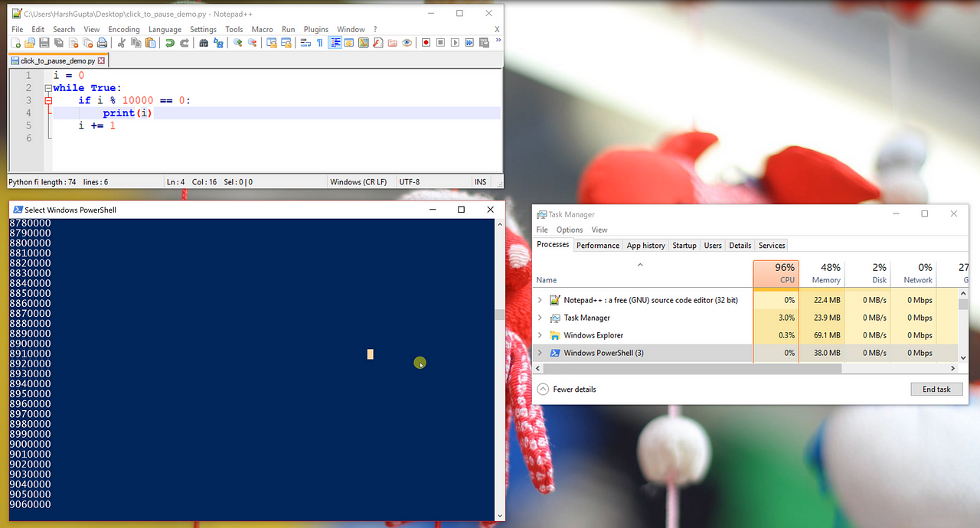
Task: Click the Name column sort arrow in Task Manager
Action: (640, 265)
